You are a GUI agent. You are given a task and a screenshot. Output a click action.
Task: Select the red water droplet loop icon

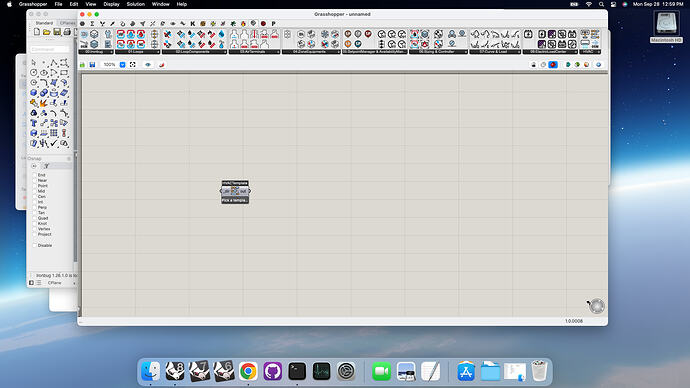141,34
